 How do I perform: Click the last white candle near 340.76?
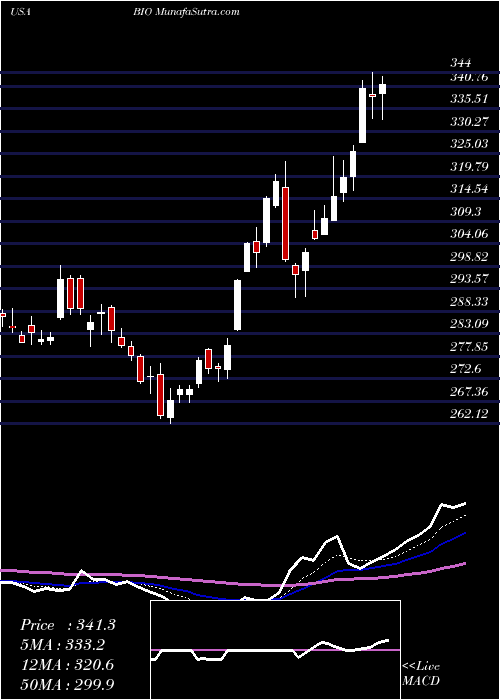[x=383, y=89]
